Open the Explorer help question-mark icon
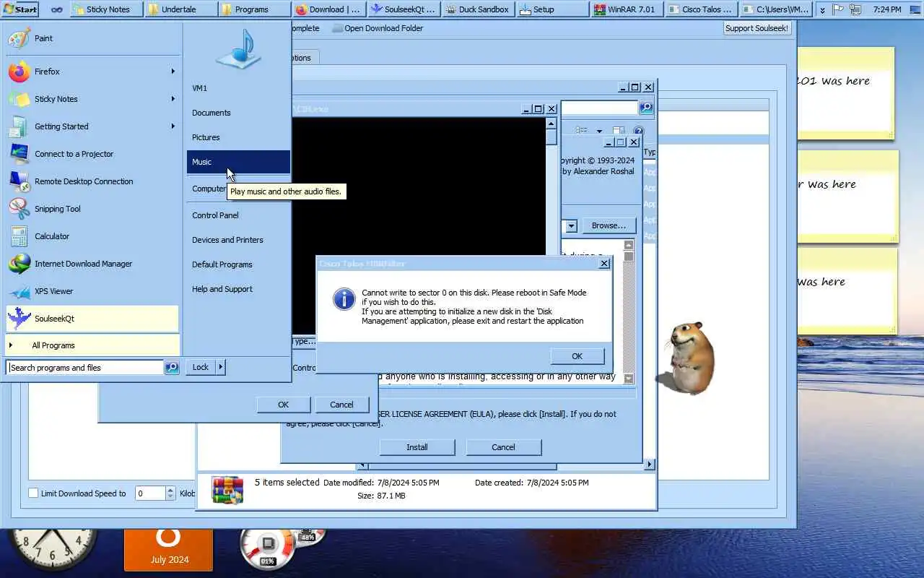 tap(638, 131)
